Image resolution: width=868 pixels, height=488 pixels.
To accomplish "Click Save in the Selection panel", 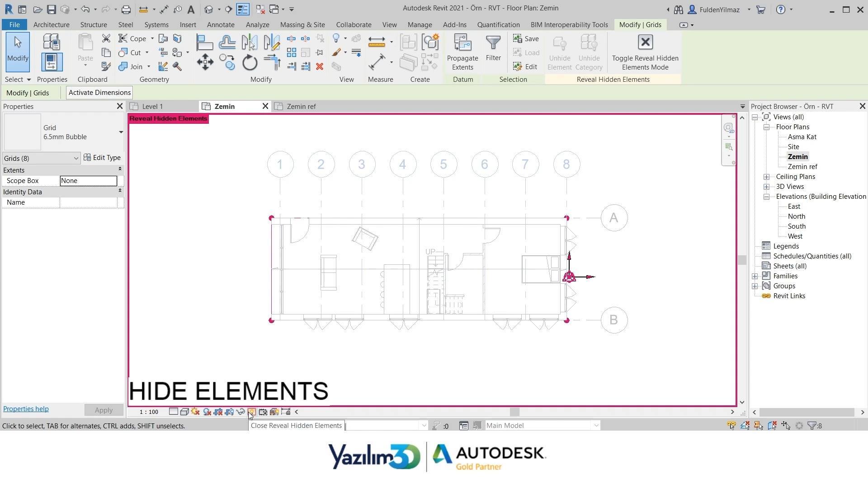I will (526, 39).
